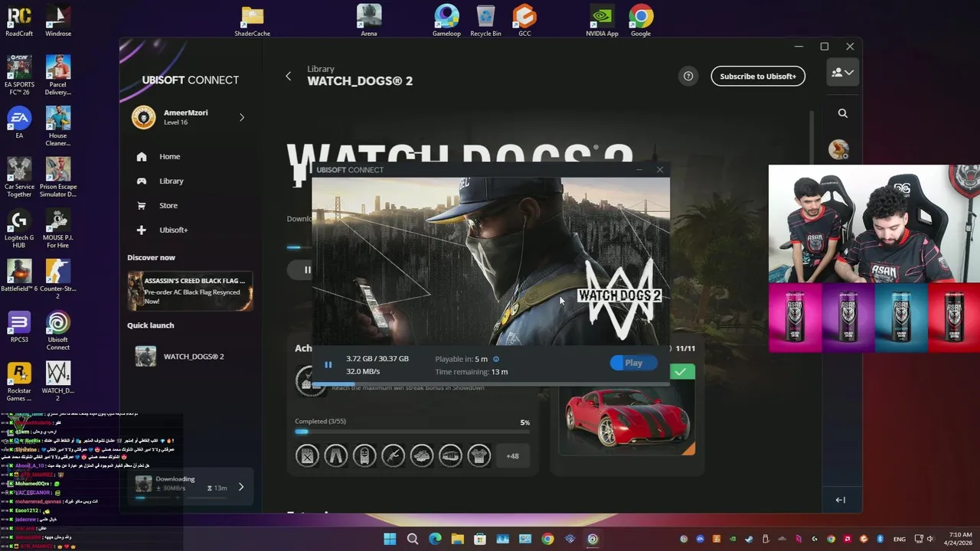980x551 pixels.
Task: Click the rifle achievement icon
Action: pyautogui.click(x=393, y=456)
